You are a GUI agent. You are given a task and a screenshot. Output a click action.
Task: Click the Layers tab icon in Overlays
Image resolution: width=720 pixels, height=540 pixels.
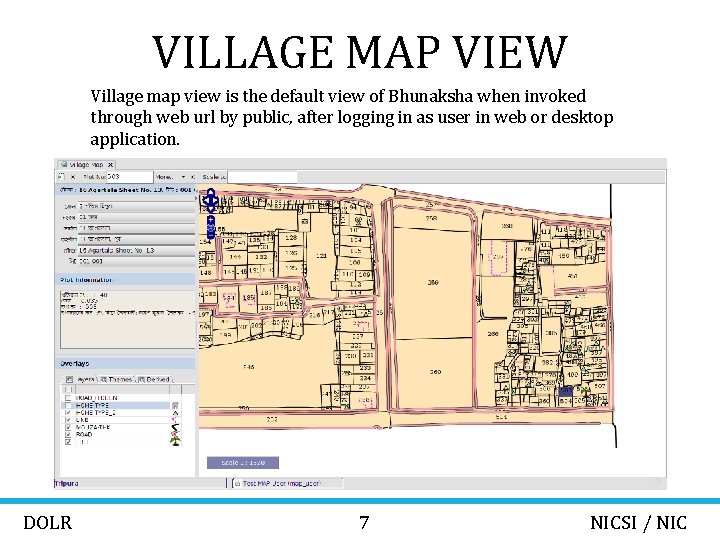[69, 379]
